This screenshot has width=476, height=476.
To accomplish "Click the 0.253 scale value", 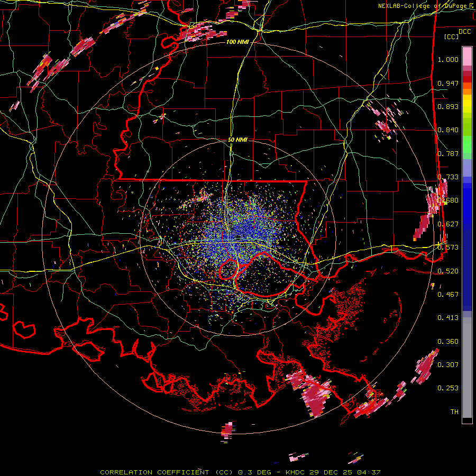I will click(x=448, y=388).
